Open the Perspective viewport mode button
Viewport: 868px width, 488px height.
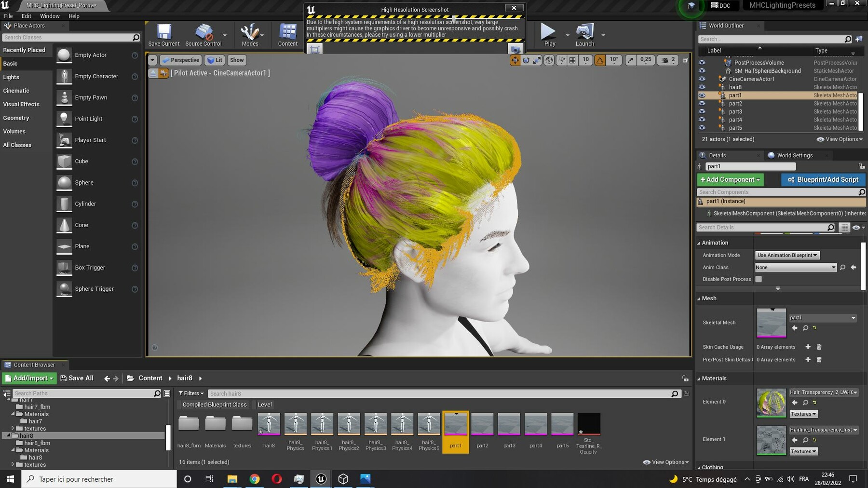(180, 60)
